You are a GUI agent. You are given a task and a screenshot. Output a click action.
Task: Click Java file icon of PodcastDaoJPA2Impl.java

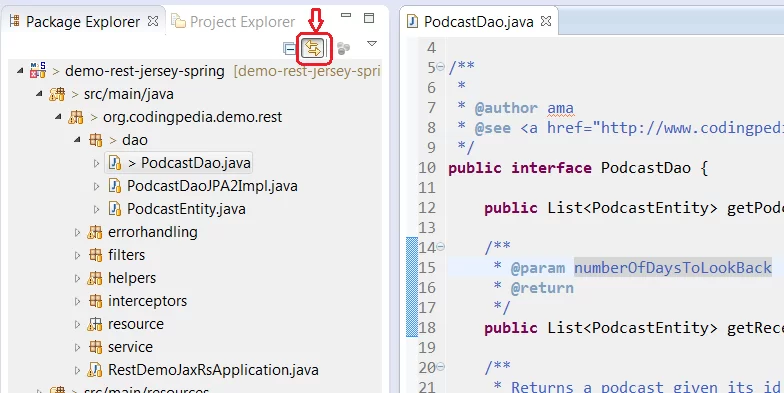coord(115,186)
